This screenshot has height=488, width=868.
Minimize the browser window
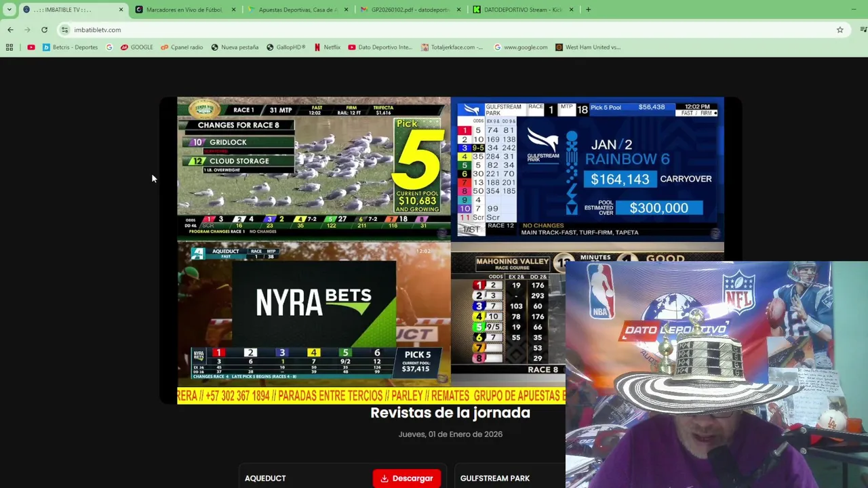pos(853,9)
